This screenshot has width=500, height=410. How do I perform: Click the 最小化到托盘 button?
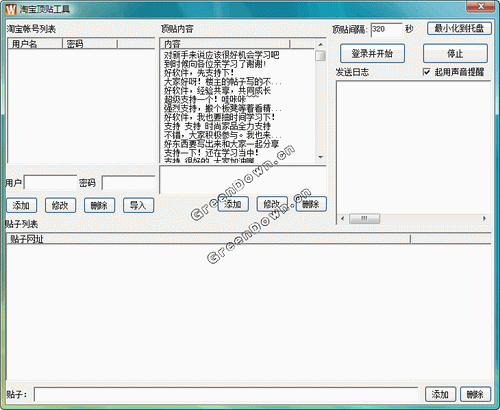(459, 28)
